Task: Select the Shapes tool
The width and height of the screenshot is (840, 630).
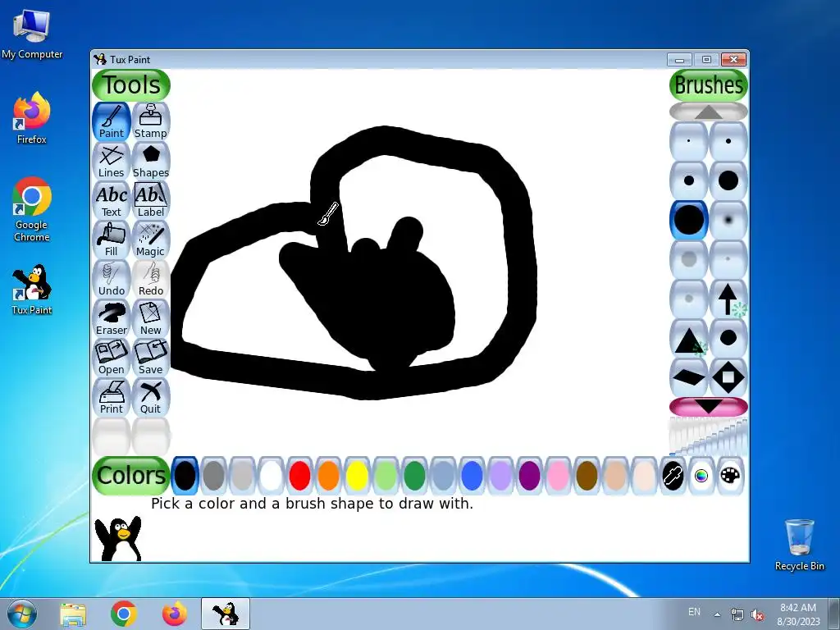Action: click(x=151, y=161)
